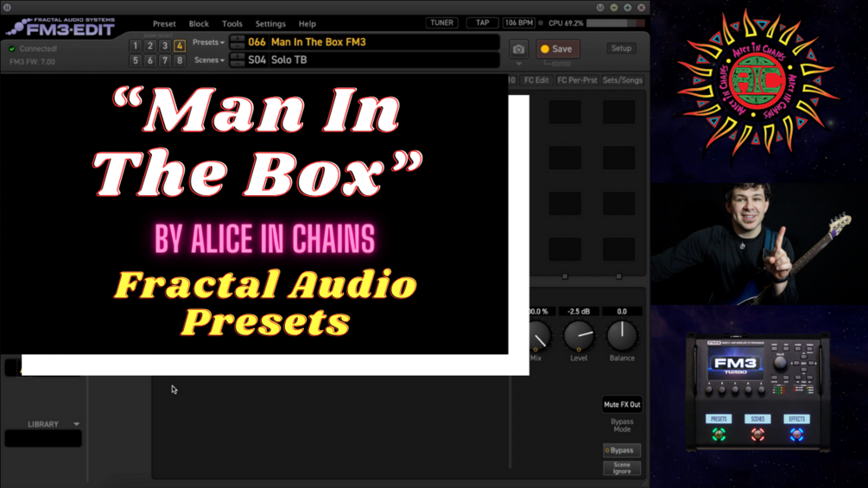Click the Alice In Chains sun logo
The image size is (868, 488).
coord(757,82)
